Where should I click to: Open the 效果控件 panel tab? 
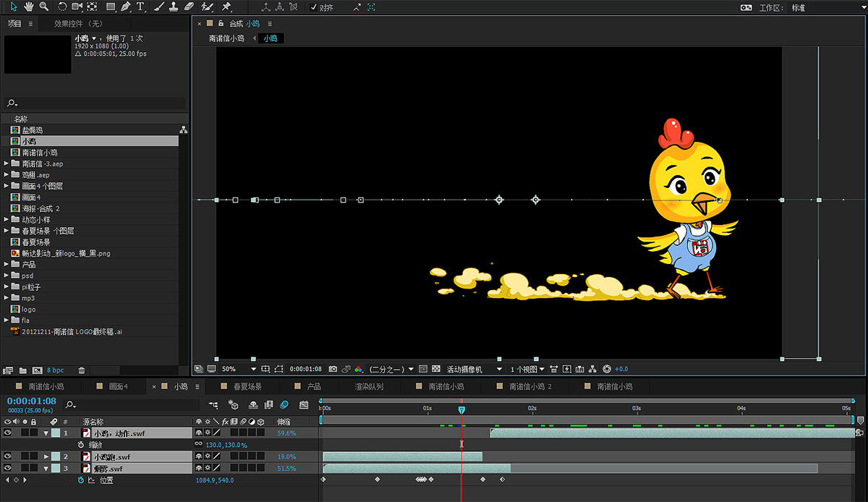78,24
